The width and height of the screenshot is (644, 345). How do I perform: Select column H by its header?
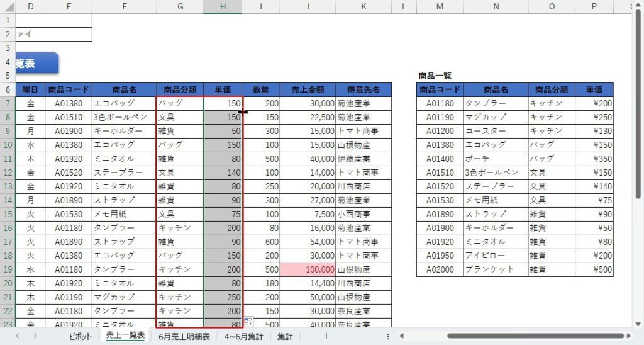(x=223, y=6)
